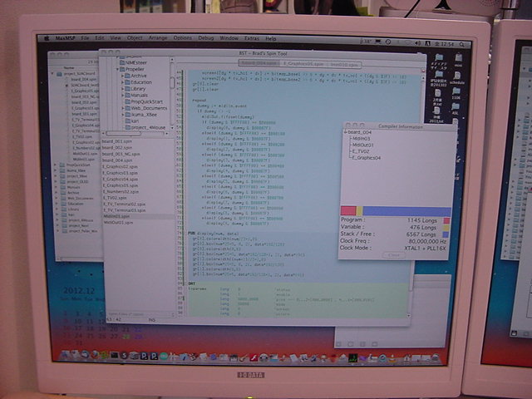This screenshot has height=399, width=532.
Task: Expand the Manuals folder in BST tree
Action: tap(123, 95)
